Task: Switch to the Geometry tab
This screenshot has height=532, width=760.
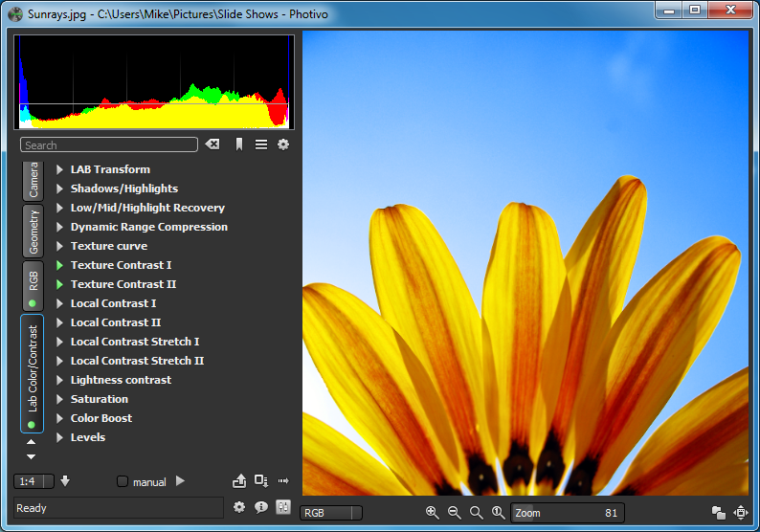Action: [34, 232]
